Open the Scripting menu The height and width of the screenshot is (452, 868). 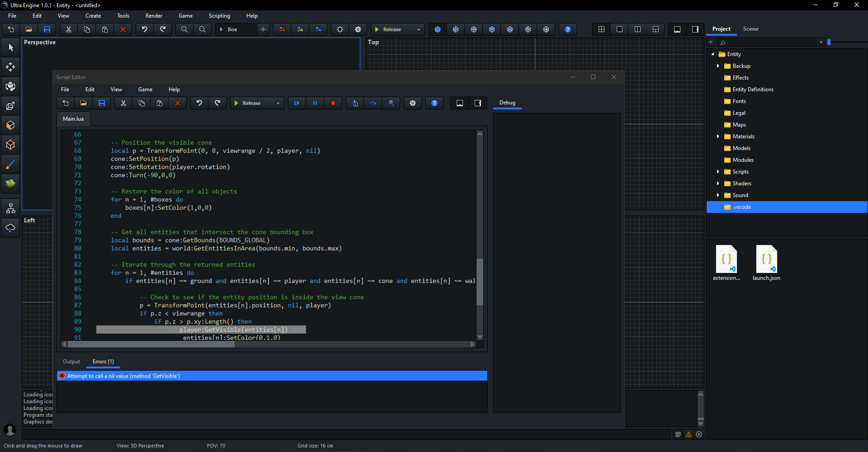tap(219, 16)
